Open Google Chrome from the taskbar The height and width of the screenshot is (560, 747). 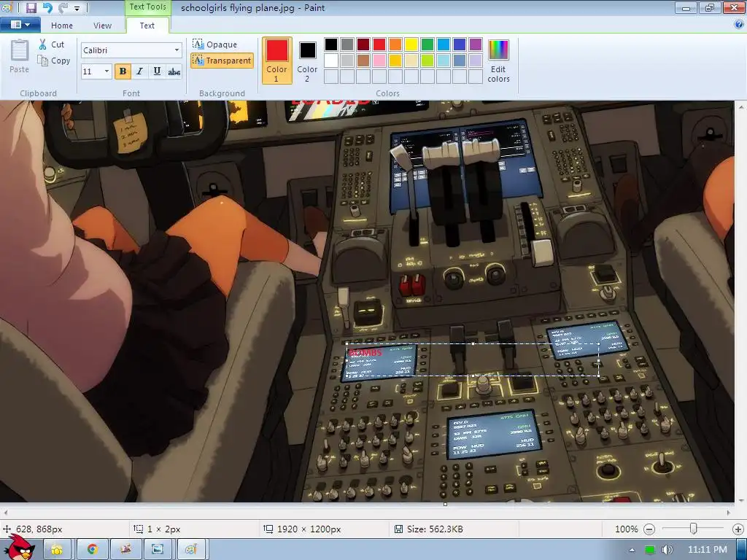(93, 550)
